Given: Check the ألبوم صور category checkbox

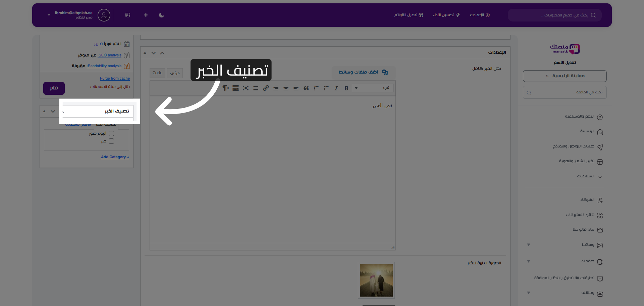Looking at the screenshot, I should coord(111,133).
